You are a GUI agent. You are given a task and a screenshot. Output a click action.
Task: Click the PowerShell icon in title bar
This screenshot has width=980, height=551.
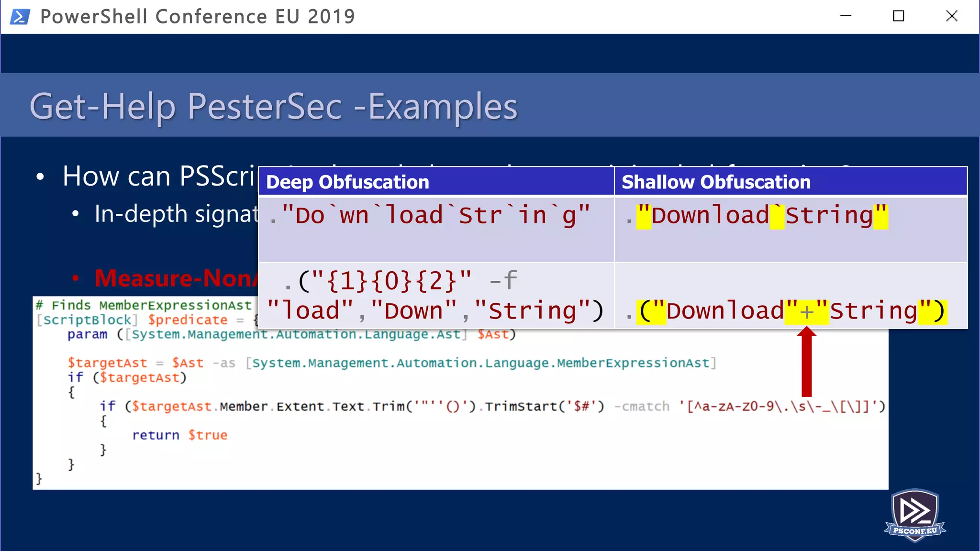click(20, 17)
